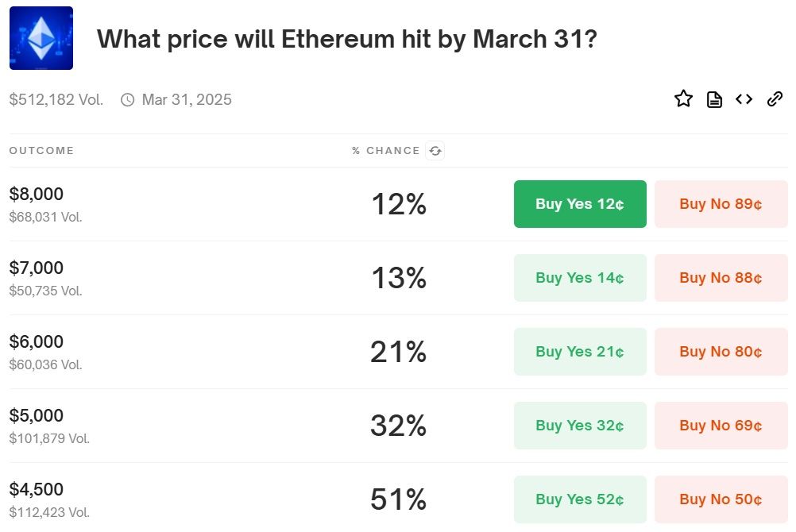Select the $8,000 outcome row label
796x532 pixels.
click(x=37, y=195)
